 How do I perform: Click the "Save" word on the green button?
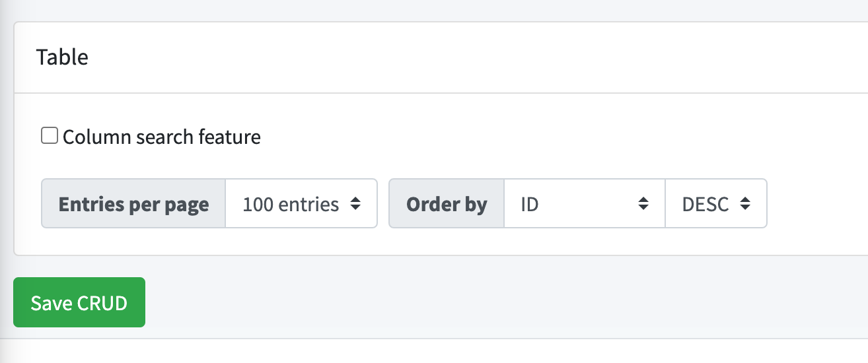pos(52,303)
